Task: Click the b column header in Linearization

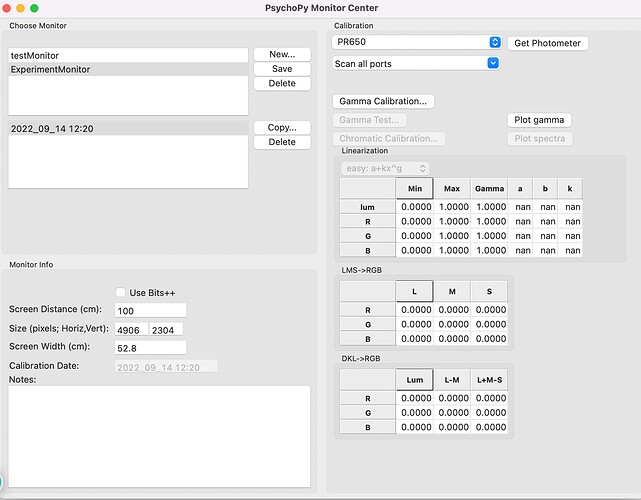Action: (x=545, y=188)
